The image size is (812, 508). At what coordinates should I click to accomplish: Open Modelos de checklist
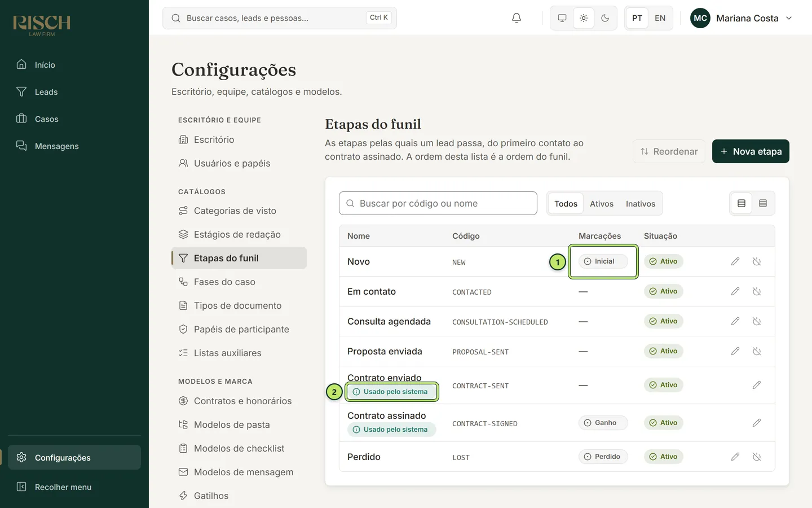point(239,448)
